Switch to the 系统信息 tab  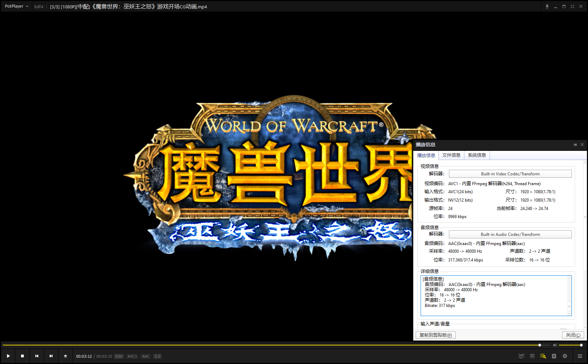coord(477,155)
